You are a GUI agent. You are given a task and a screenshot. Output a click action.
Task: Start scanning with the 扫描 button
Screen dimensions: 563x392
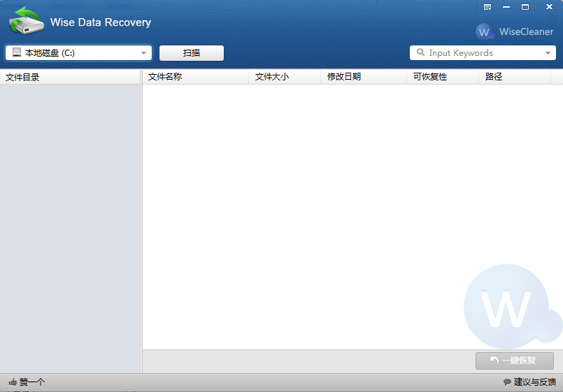(x=192, y=52)
